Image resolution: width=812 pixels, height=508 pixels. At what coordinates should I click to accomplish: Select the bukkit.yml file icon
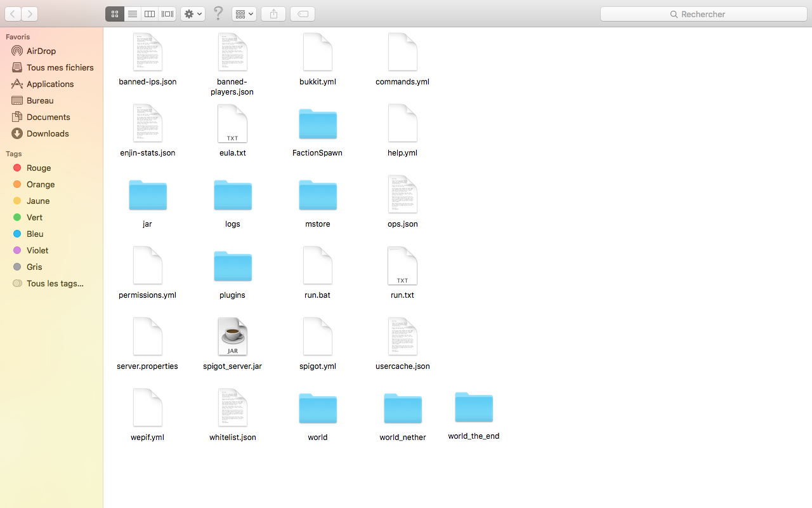coord(318,52)
